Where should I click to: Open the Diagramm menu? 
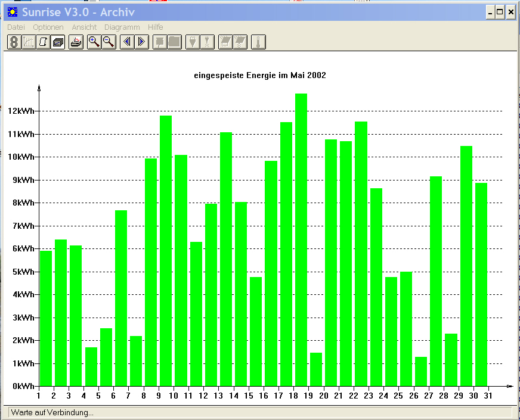point(122,27)
